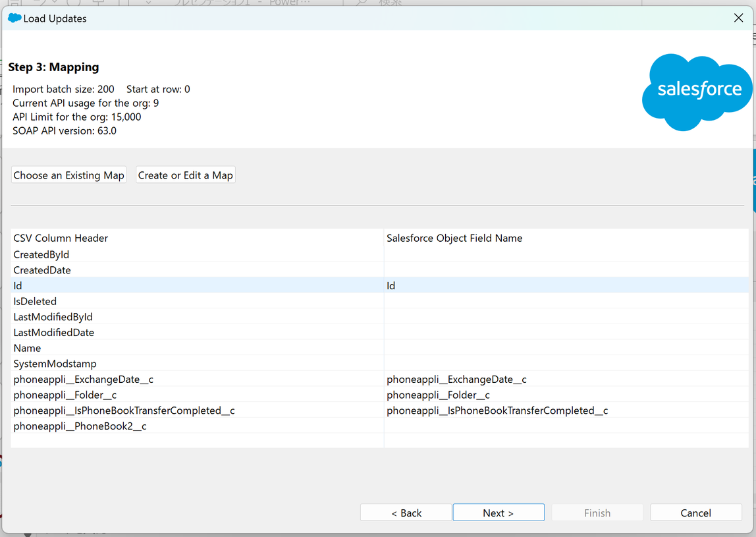This screenshot has width=756, height=537.
Task: Close the Load Updates dialog
Action: pos(738,18)
